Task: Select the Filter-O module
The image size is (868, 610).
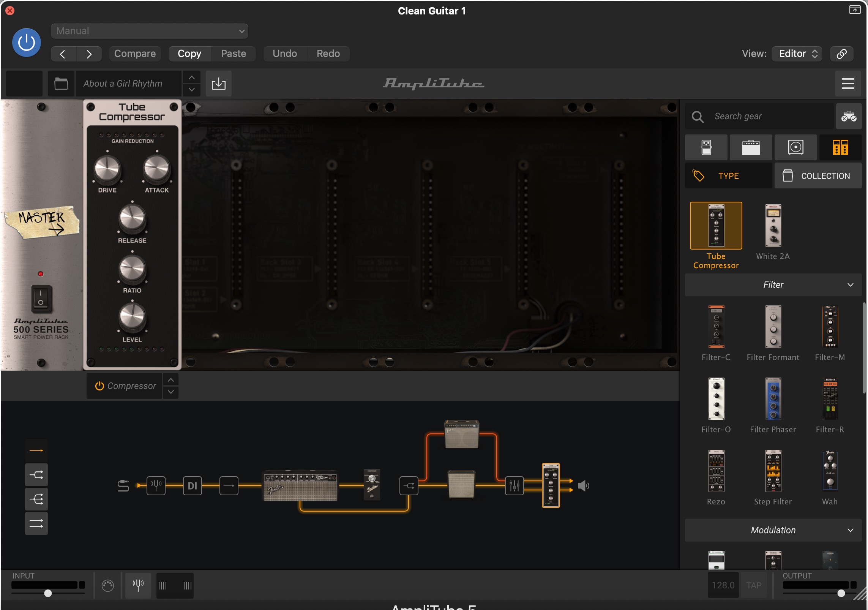Action: [716, 399]
